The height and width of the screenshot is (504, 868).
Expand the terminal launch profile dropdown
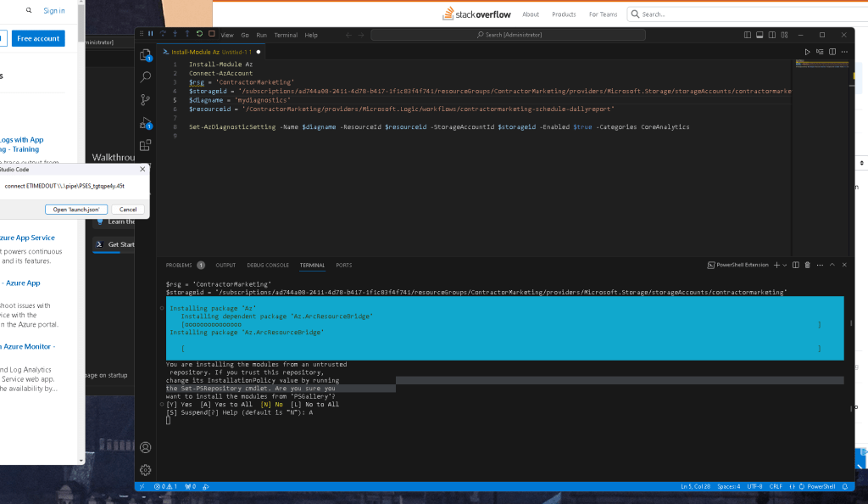[784, 266]
